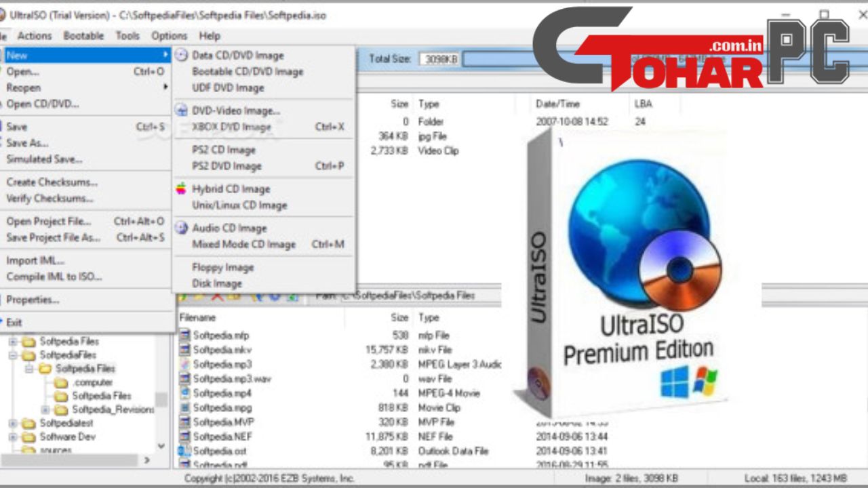The width and height of the screenshot is (868, 488).
Task: Click the Softpediatest folder icon
Action: click(28, 423)
